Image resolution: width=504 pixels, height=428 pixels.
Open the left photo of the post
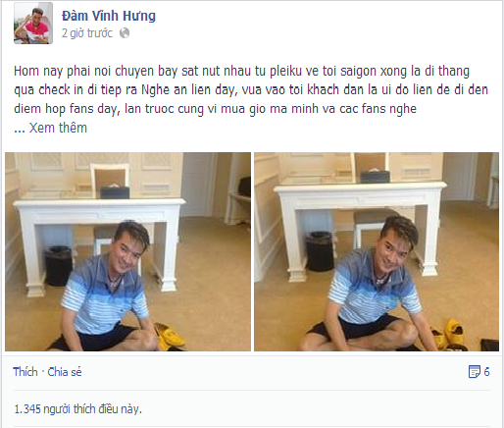tap(127, 251)
